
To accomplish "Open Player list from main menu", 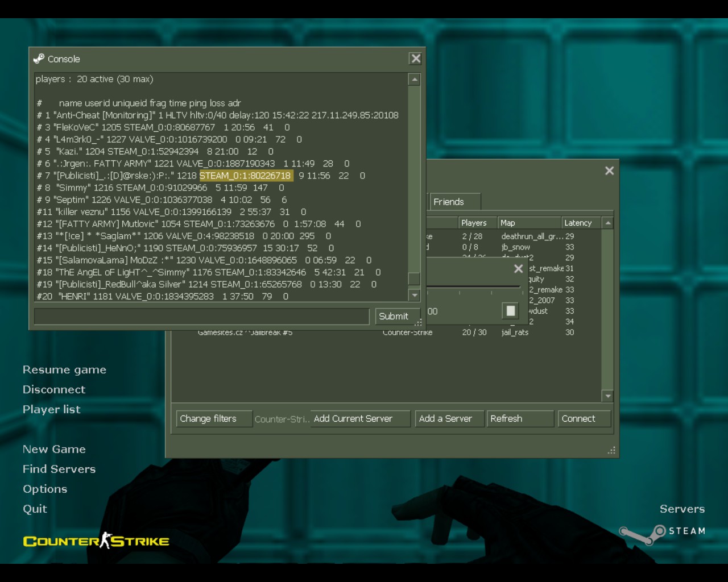I will [x=51, y=409].
